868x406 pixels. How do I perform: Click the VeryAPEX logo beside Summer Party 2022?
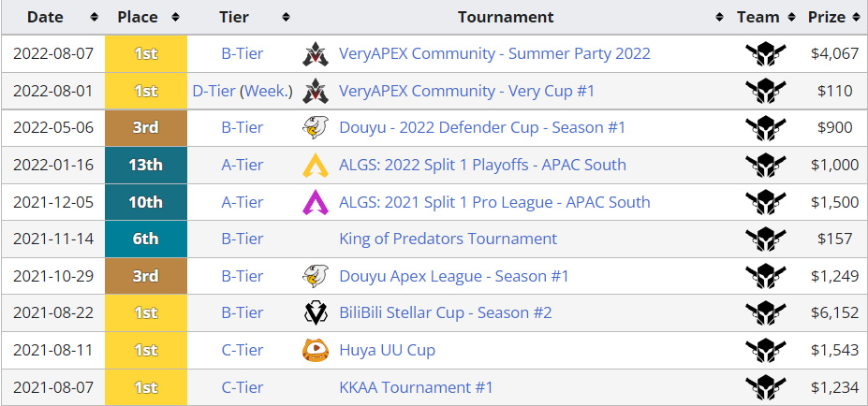click(x=316, y=54)
